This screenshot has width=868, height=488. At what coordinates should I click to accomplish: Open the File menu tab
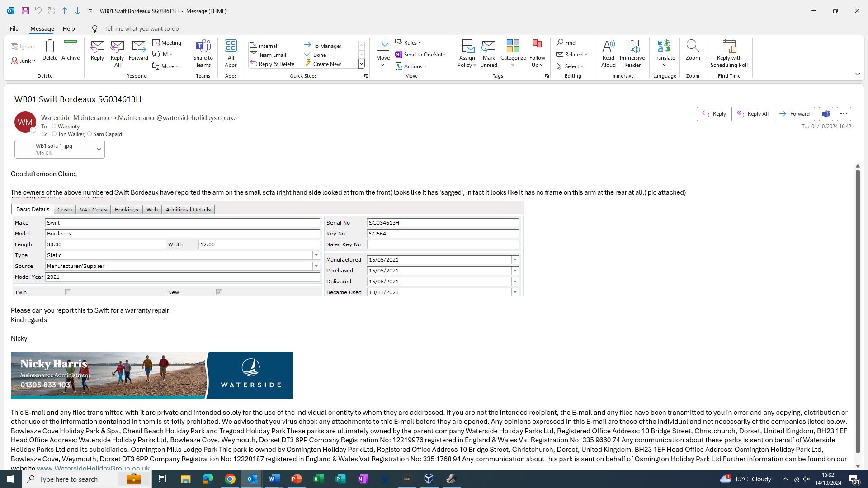14,28
